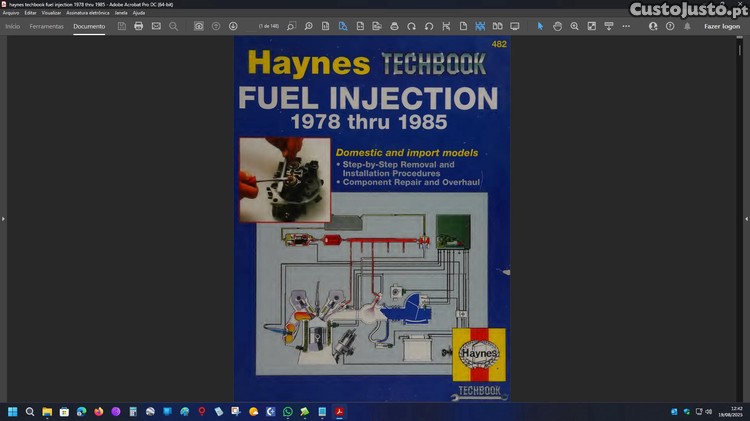Click the zoom-in magnifier tool
The image size is (750, 421).
pos(574,26)
